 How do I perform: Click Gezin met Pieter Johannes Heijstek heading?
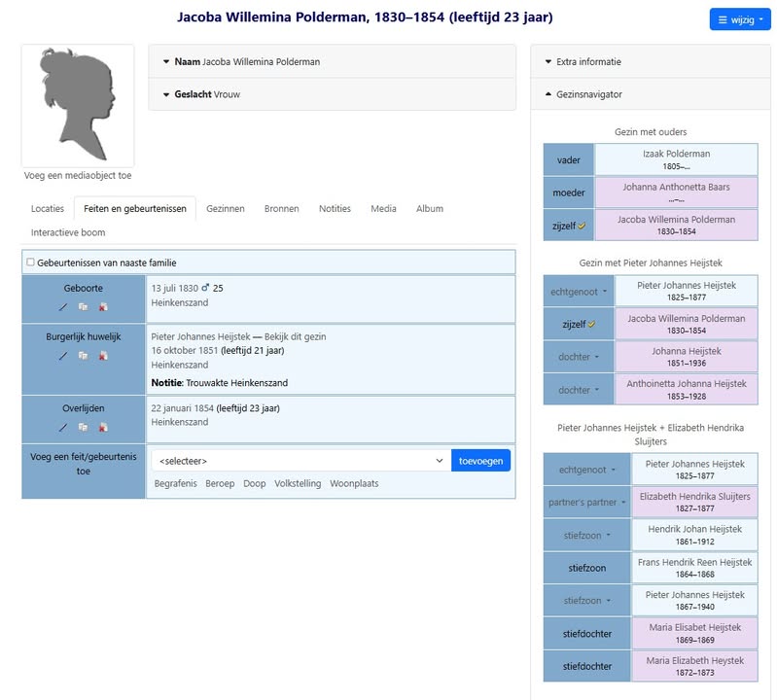651,263
